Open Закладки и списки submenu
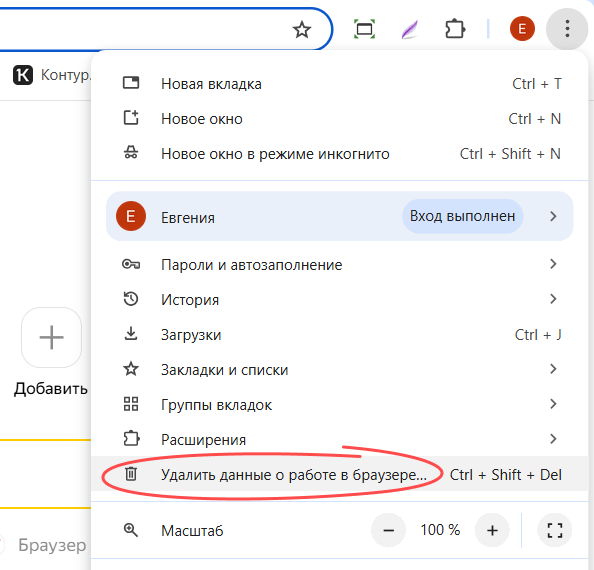The width and height of the screenshot is (594, 570). (x=340, y=370)
